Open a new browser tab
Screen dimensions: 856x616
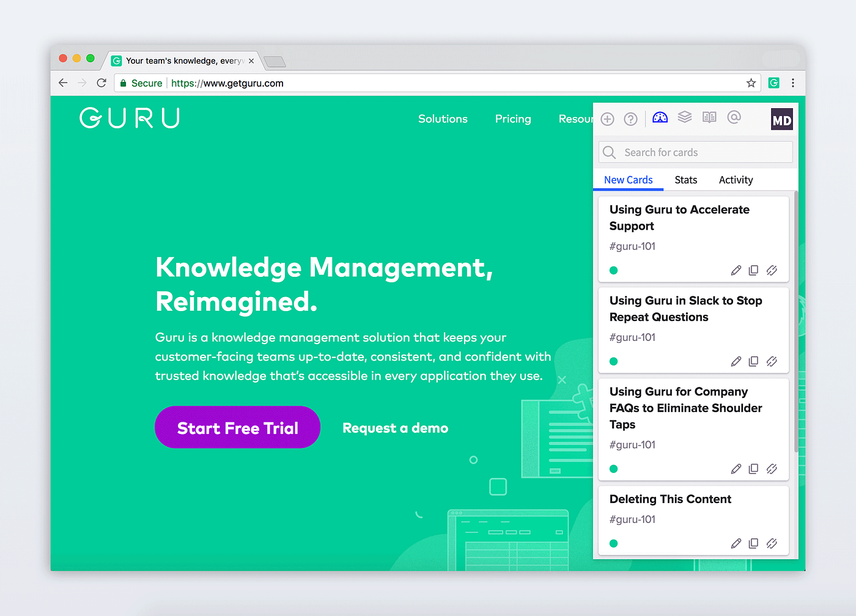[x=275, y=62]
